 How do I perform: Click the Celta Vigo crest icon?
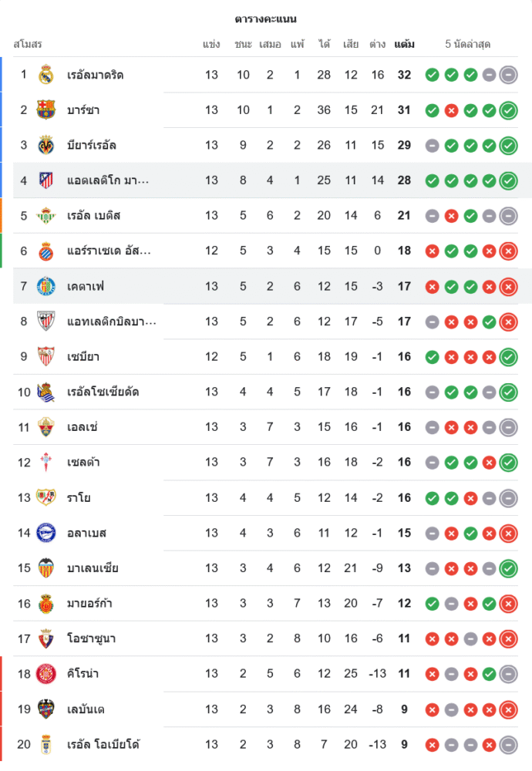(46, 463)
